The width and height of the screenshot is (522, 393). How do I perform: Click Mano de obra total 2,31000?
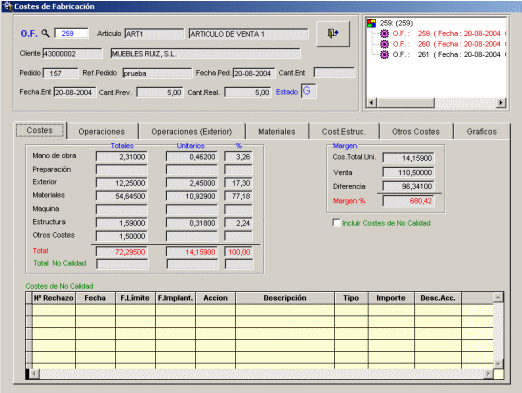coord(122,157)
